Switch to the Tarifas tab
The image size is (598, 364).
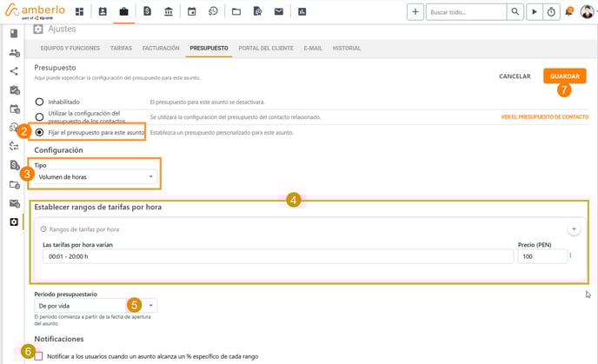(x=122, y=48)
